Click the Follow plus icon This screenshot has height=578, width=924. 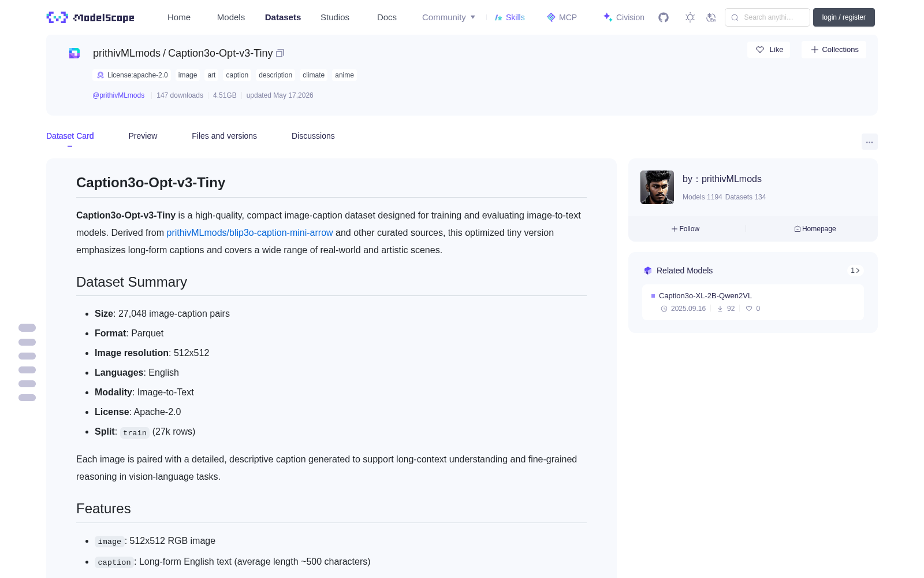(x=675, y=229)
